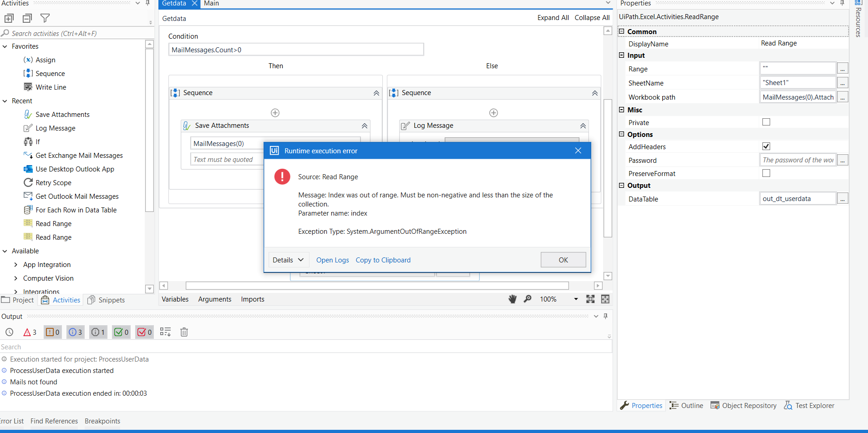Open Logs from the error dialog

333,260
